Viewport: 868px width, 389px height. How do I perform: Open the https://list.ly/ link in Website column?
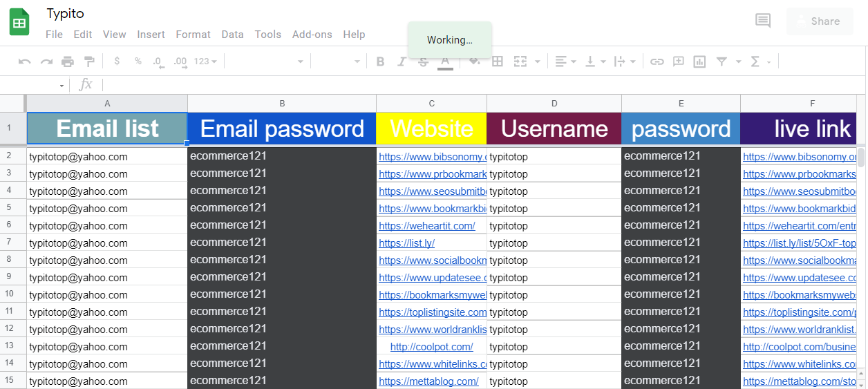[406, 243]
